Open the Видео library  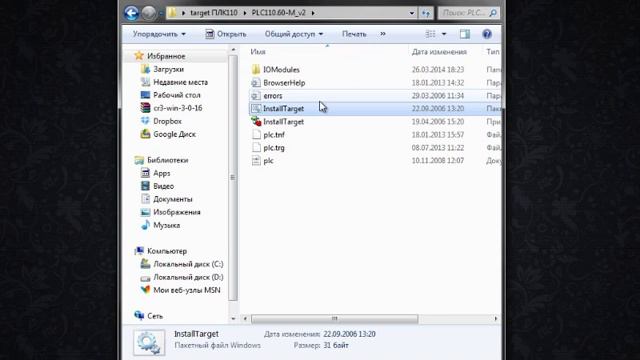(x=164, y=186)
